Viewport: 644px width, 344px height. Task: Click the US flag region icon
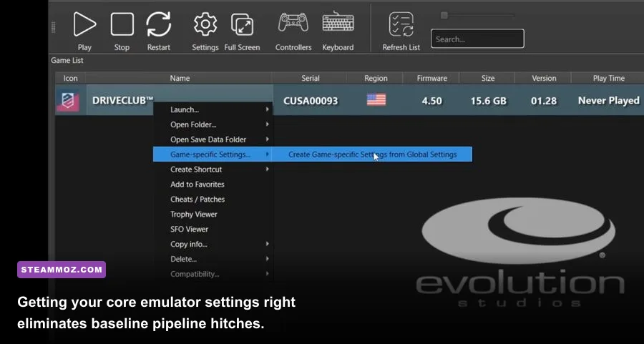coord(376,99)
